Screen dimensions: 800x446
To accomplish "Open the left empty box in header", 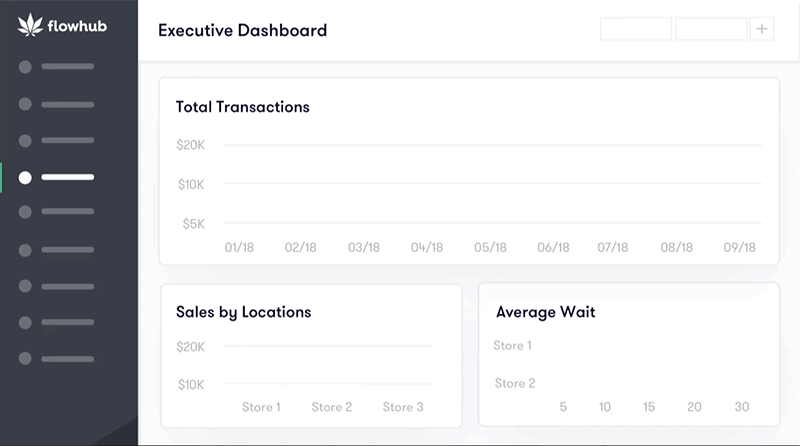I will coord(636,29).
